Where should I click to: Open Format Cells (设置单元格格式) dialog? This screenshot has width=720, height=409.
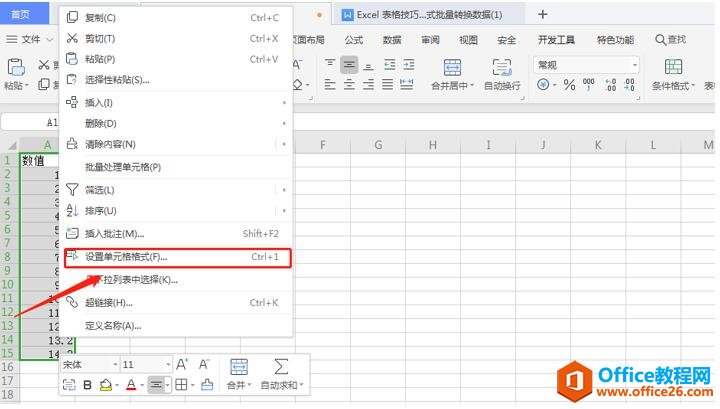177,257
